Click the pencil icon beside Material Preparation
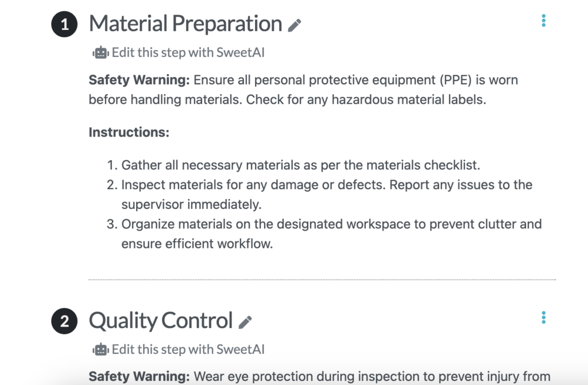 click(x=295, y=25)
